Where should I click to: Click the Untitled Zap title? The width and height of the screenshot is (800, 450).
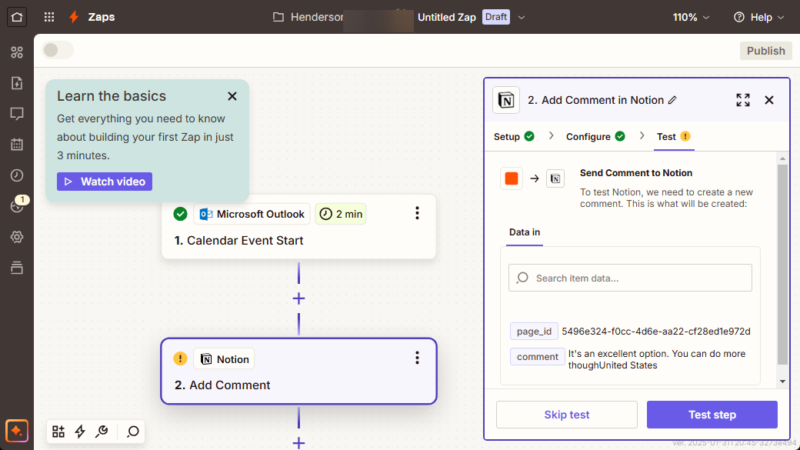point(446,17)
